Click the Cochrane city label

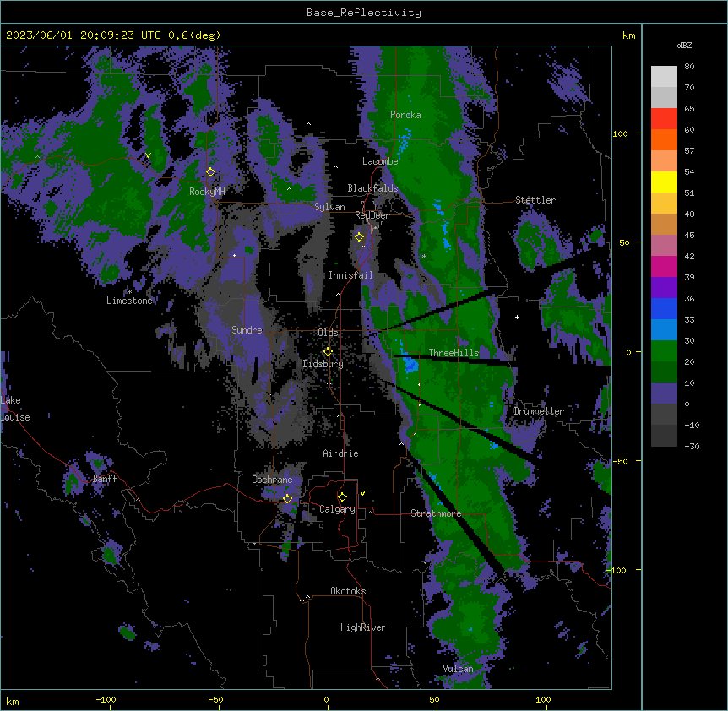point(272,480)
